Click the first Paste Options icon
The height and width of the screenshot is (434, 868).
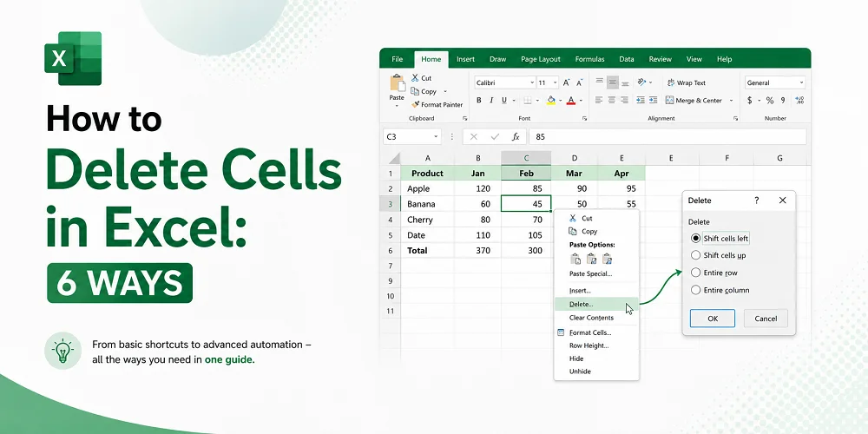(575, 259)
